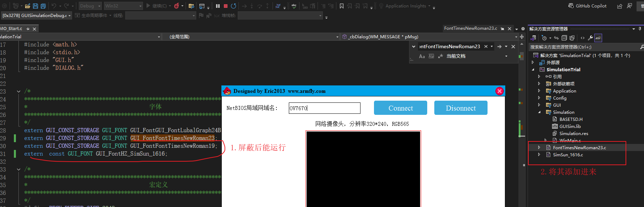644x207 pixels.
Task: Split the editor window icon
Action: pyautogui.click(x=522, y=37)
